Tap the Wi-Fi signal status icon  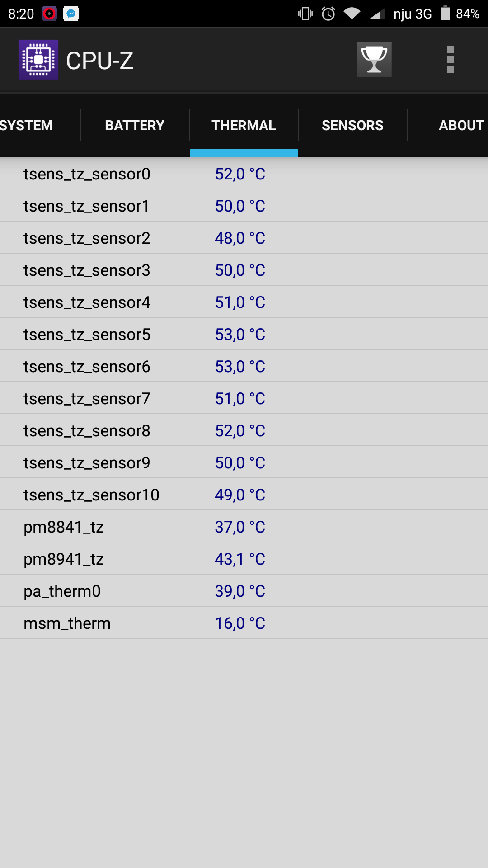coord(352,14)
